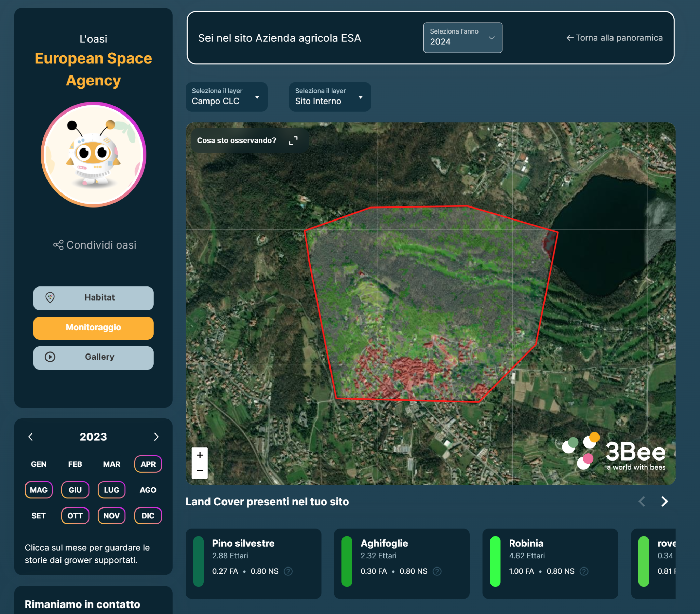
Task: Click the Land Cover presenti nel tuo sito heading
Action: tap(267, 502)
